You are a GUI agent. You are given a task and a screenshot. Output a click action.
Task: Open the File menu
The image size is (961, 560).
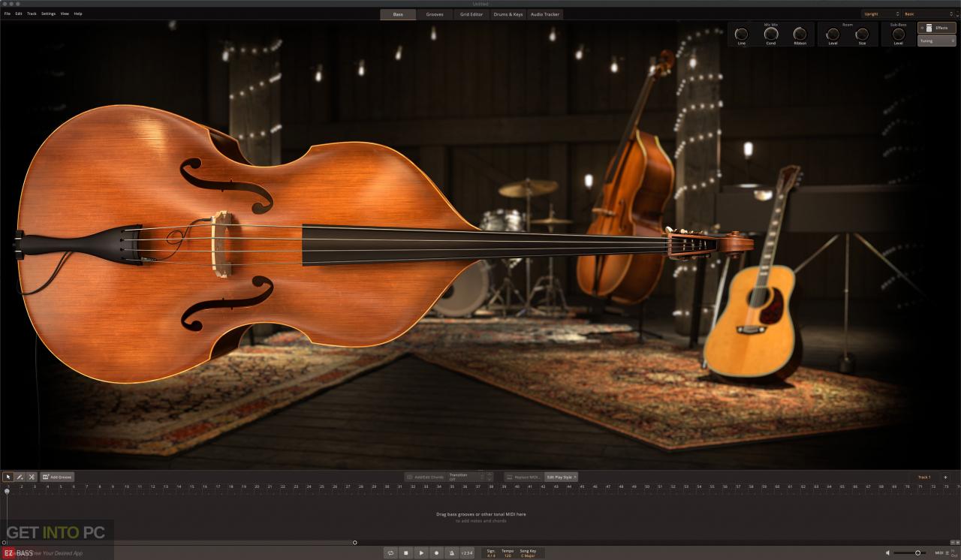point(8,14)
